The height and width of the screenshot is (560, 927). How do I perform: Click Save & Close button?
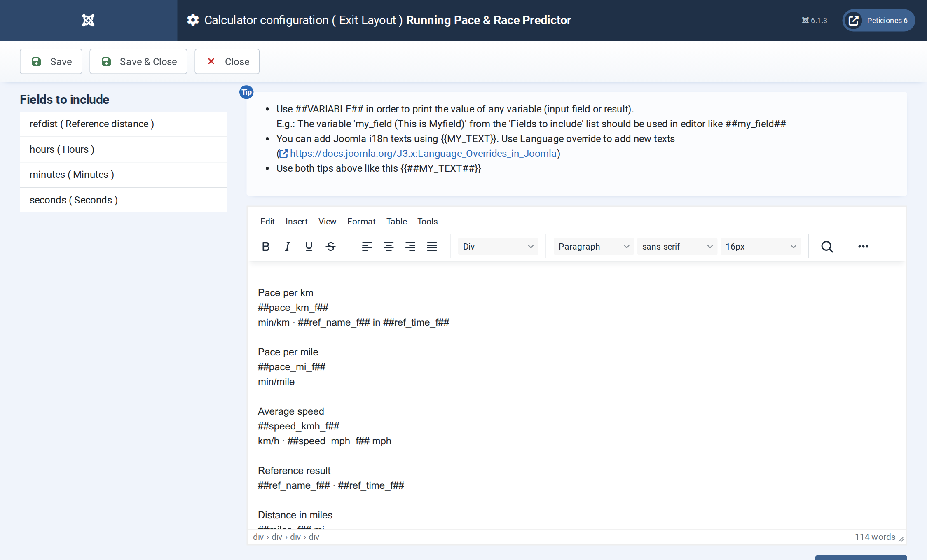138,61
